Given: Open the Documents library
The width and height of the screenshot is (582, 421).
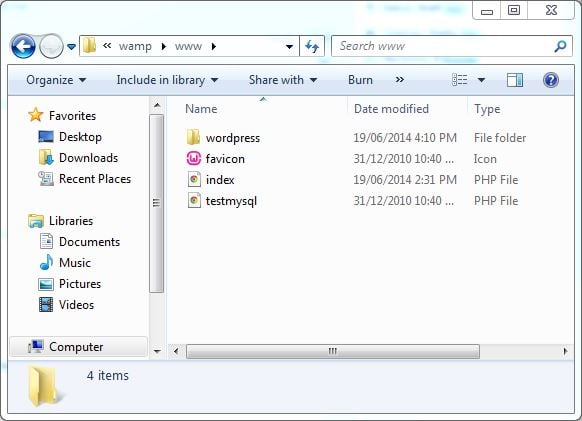Looking at the screenshot, I should tap(89, 242).
